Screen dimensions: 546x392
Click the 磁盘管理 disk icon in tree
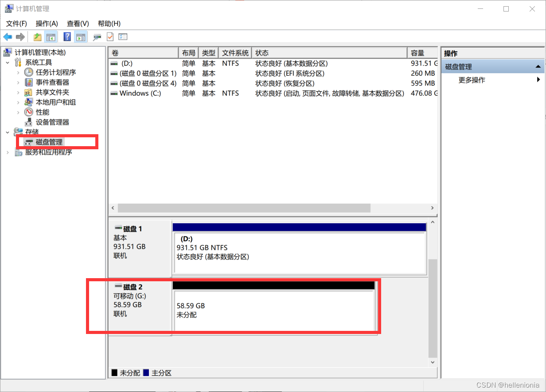coord(29,142)
